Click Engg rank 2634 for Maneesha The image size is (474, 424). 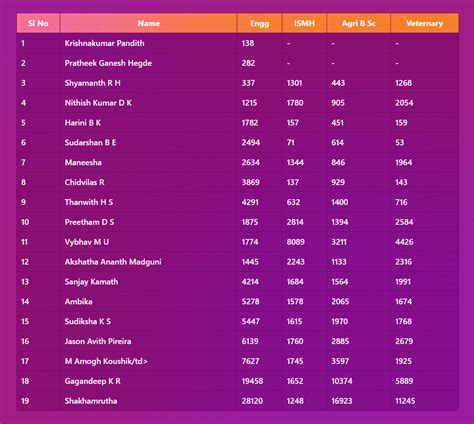251,163
